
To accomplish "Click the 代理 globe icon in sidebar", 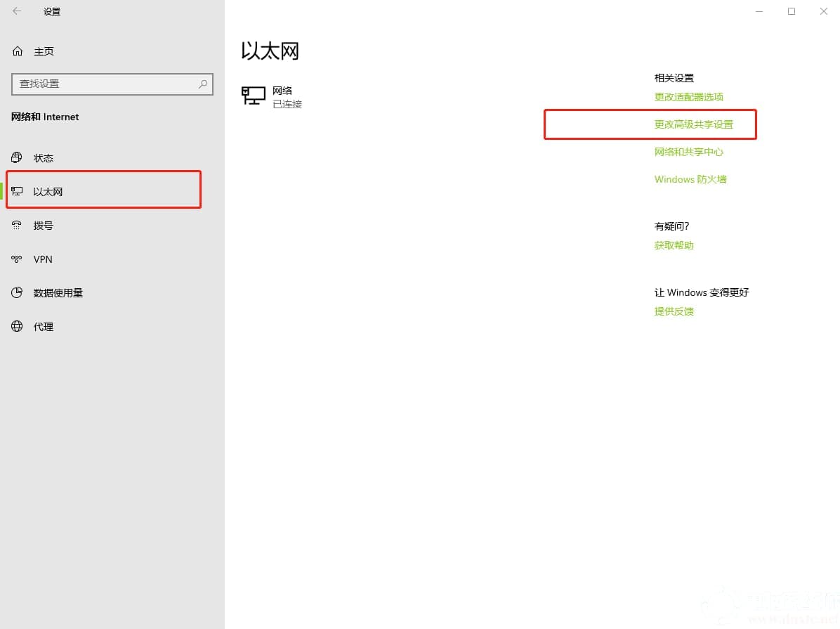I will click(17, 326).
